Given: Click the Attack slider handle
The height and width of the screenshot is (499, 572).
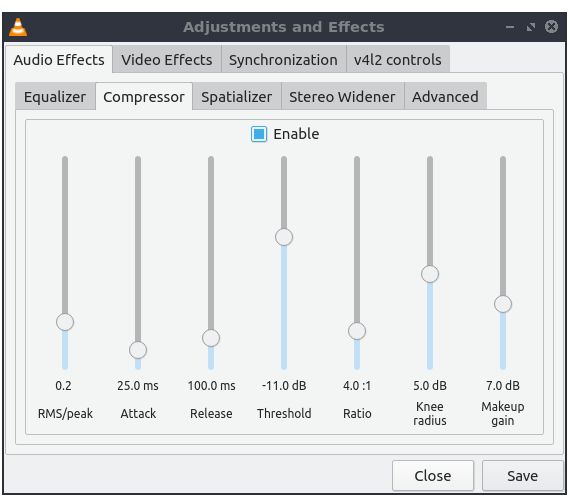Looking at the screenshot, I should click(138, 350).
